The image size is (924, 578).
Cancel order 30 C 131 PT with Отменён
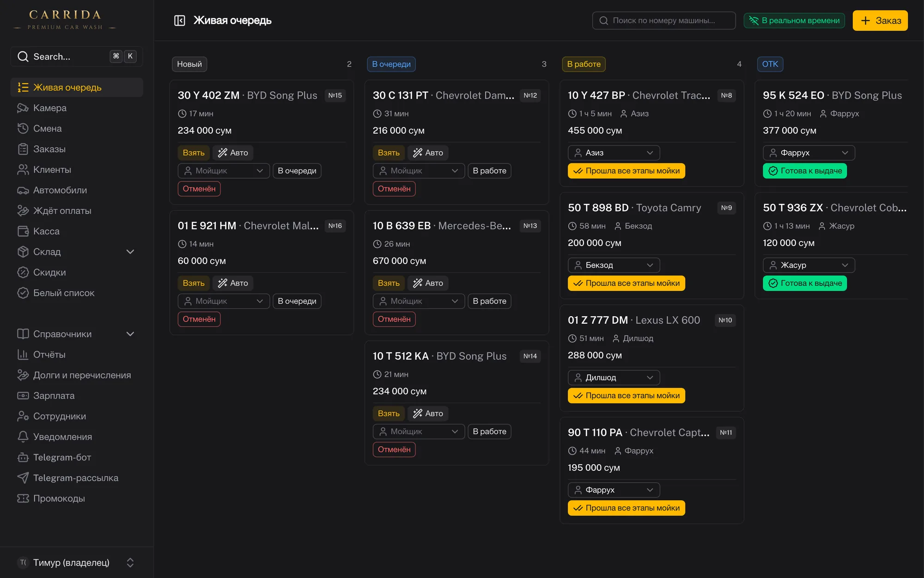394,189
